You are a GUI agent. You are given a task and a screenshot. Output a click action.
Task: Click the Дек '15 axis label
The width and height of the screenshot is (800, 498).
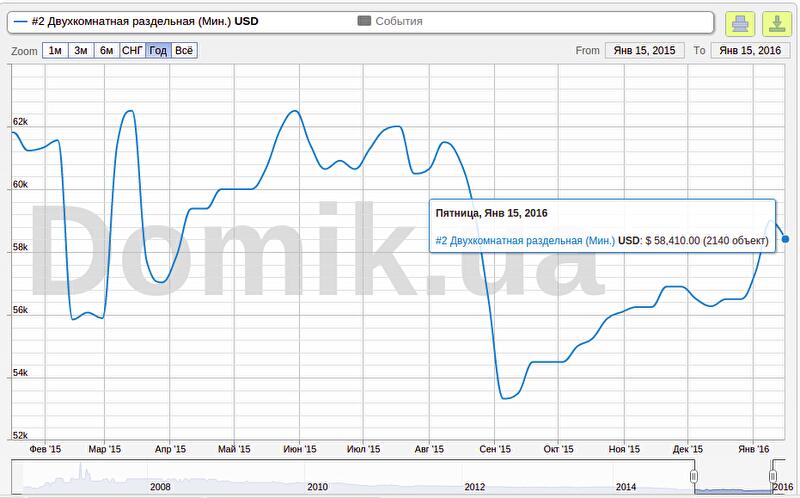pyautogui.click(x=687, y=449)
